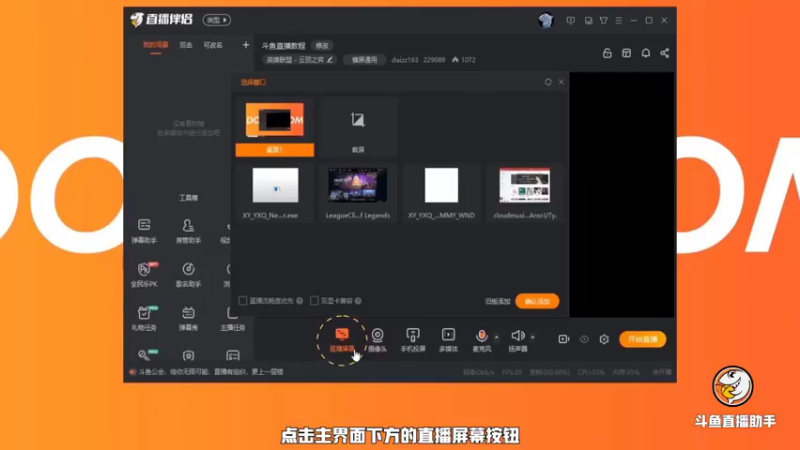
Task: Toggle the preview eye icon
Action: (584, 339)
